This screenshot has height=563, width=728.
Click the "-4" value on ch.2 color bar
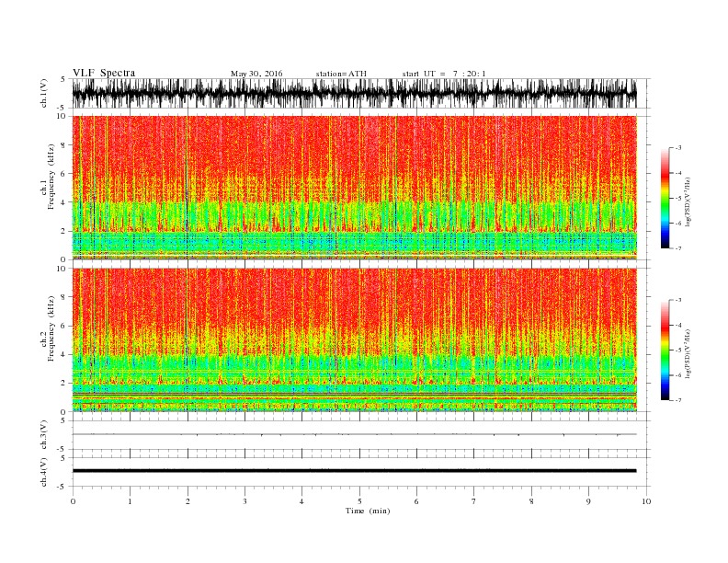[678, 325]
